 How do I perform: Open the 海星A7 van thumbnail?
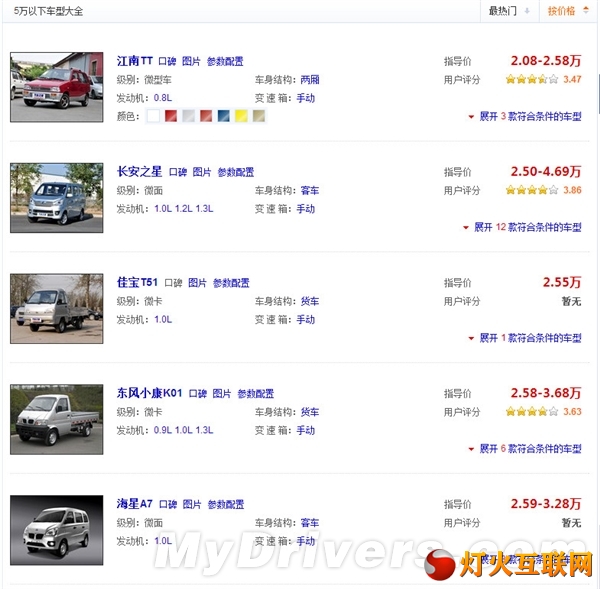[57, 530]
